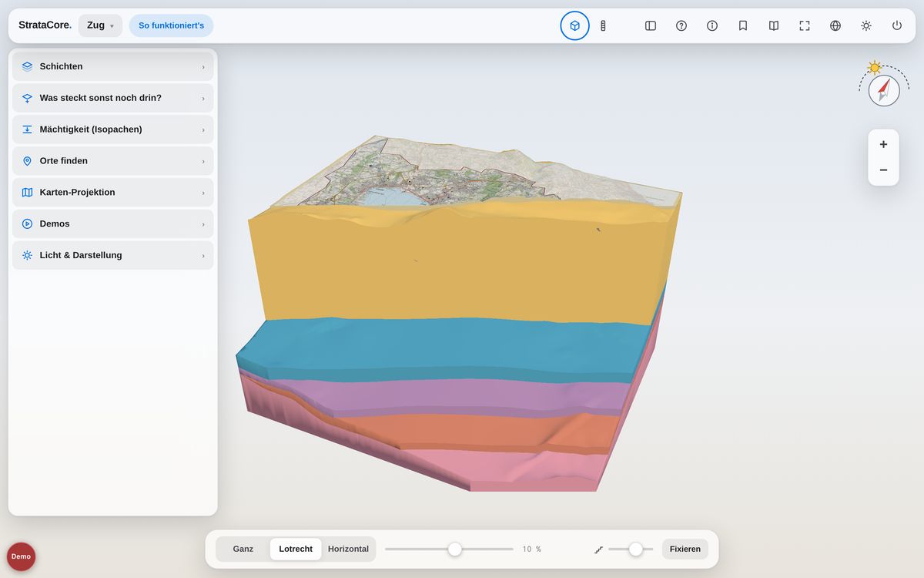Zoom in with the plus button
Image resolution: width=924 pixels, height=578 pixels.
(883, 144)
